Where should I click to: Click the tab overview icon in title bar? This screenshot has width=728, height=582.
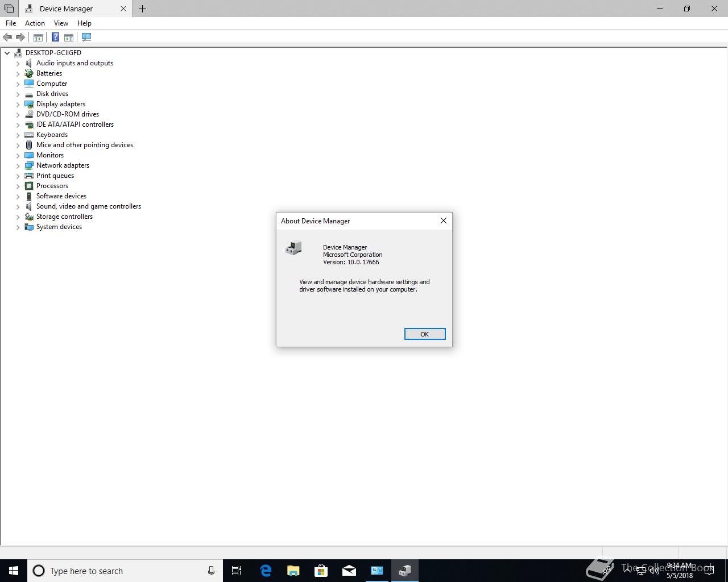pyautogui.click(x=9, y=9)
